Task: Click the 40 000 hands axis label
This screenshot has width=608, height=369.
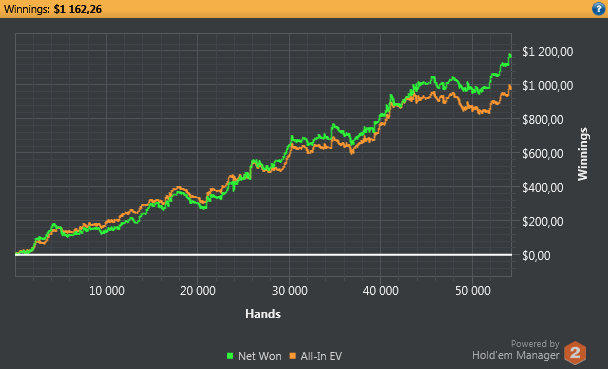Action: (x=380, y=291)
